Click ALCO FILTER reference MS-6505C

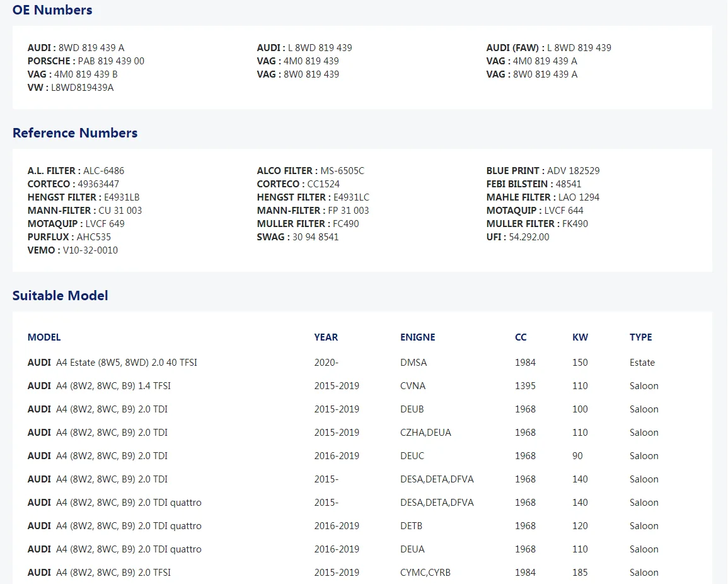click(311, 171)
